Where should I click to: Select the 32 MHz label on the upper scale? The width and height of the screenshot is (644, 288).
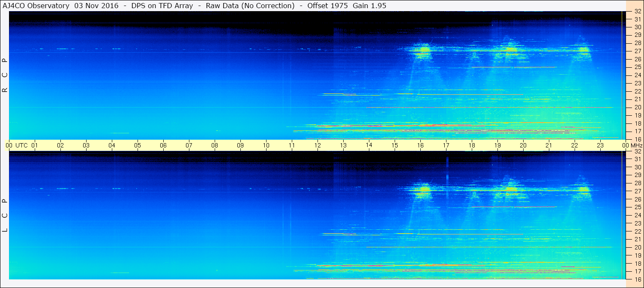(637, 12)
